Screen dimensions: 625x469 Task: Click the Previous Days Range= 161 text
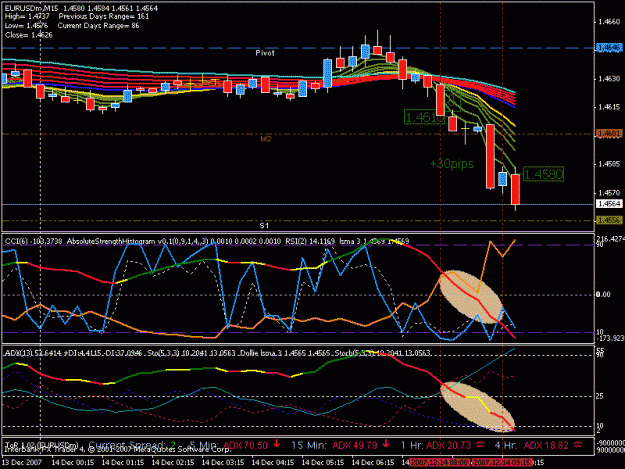coord(104,17)
